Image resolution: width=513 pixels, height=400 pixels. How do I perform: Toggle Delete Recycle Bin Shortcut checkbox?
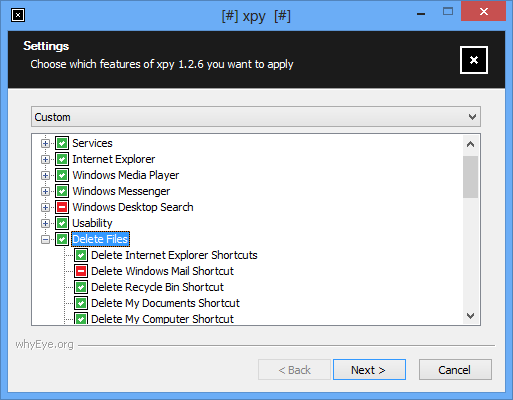coord(81,287)
